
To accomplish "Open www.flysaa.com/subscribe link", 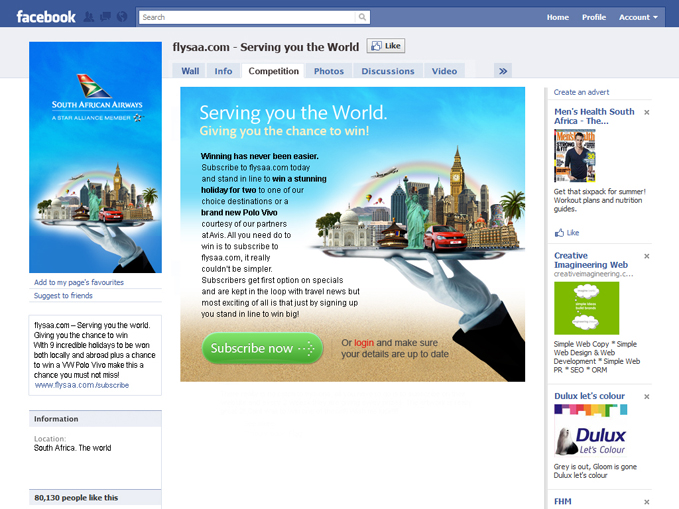I will (81, 385).
